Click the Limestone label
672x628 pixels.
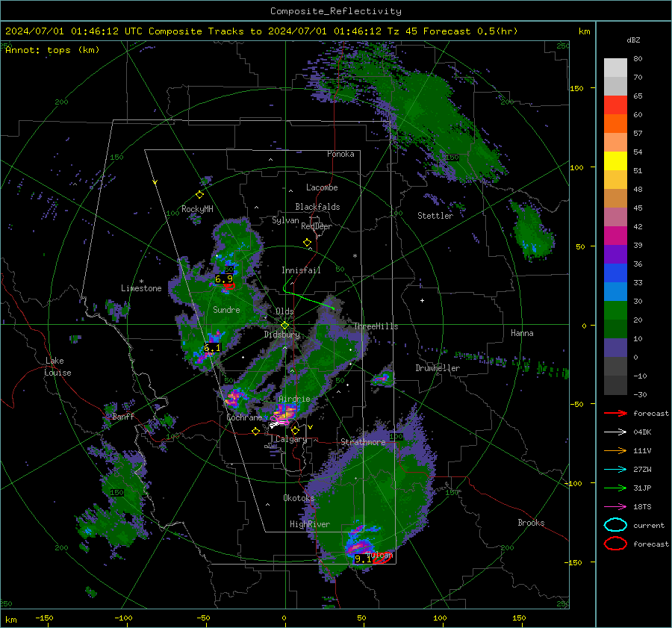[141, 288]
